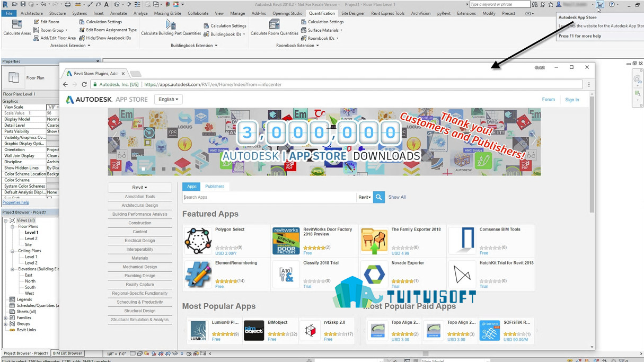This screenshot has width=644, height=362.
Task: Click the Print icon in quick access toolbar
Action: pyautogui.click(x=67, y=4)
